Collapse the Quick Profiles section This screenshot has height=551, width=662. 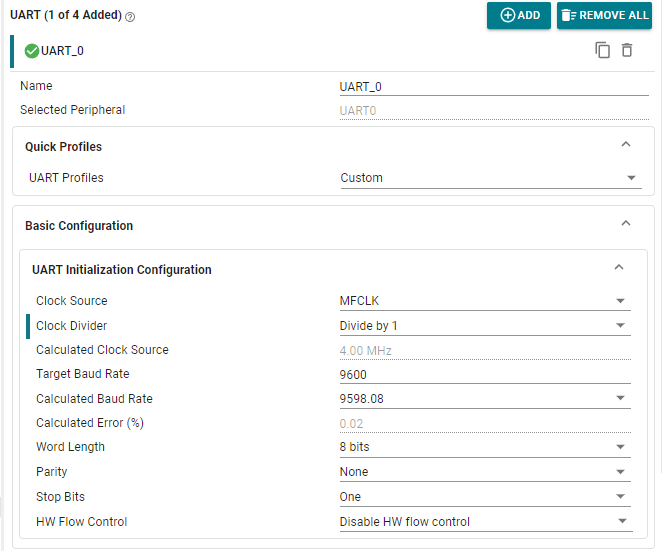coord(626,145)
